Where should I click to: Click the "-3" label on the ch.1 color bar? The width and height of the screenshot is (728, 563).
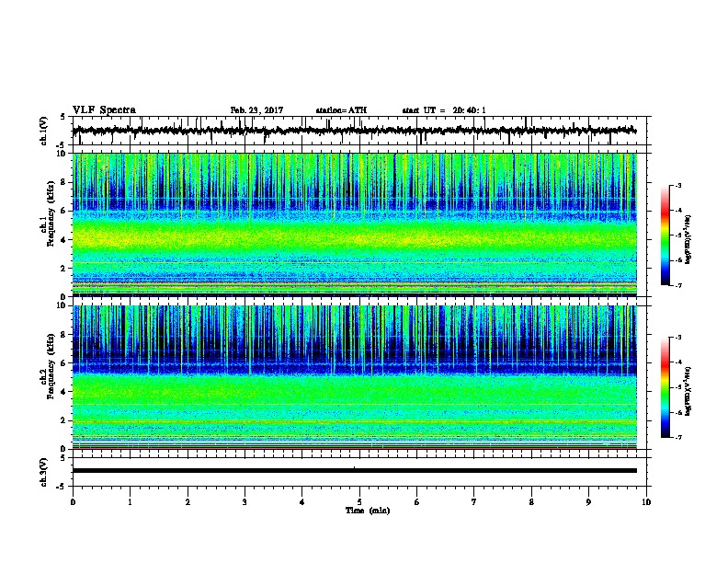tap(678, 185)
